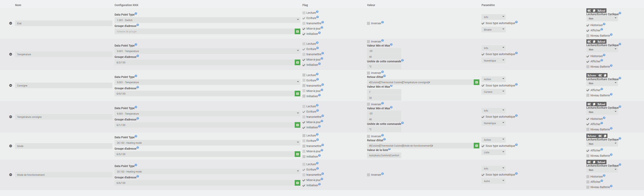
Task: Expand Lecture/Ecriture Cyclique dropdown for Consigne
Action: (602, 83)
